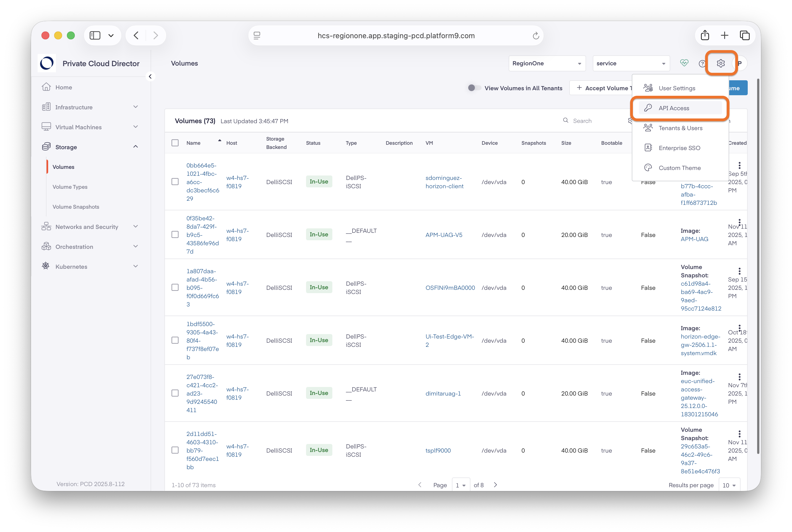Screen dimensions: 792x532
Task: Select the checkbox for volume 1a807daa
Action: coord(175,288)
